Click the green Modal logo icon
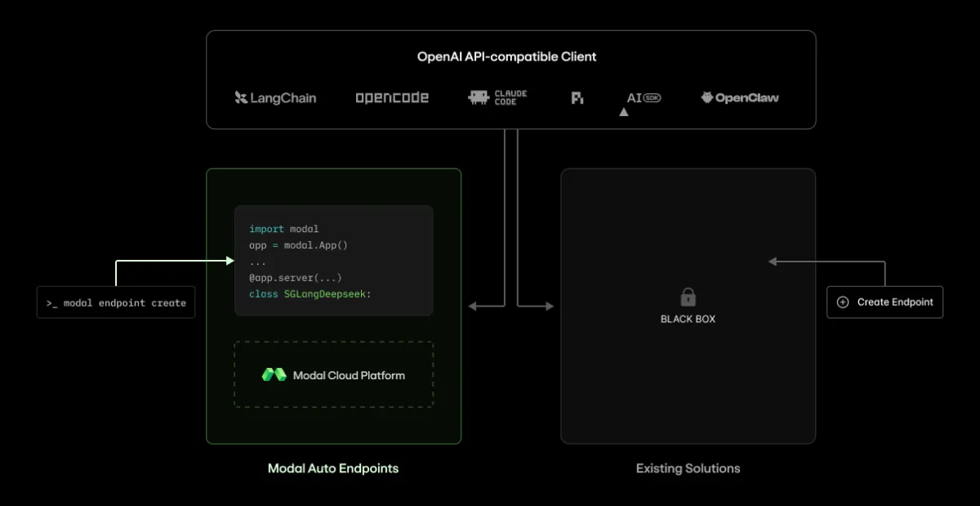Screen dimensions: 980x506 coord(274,375)
